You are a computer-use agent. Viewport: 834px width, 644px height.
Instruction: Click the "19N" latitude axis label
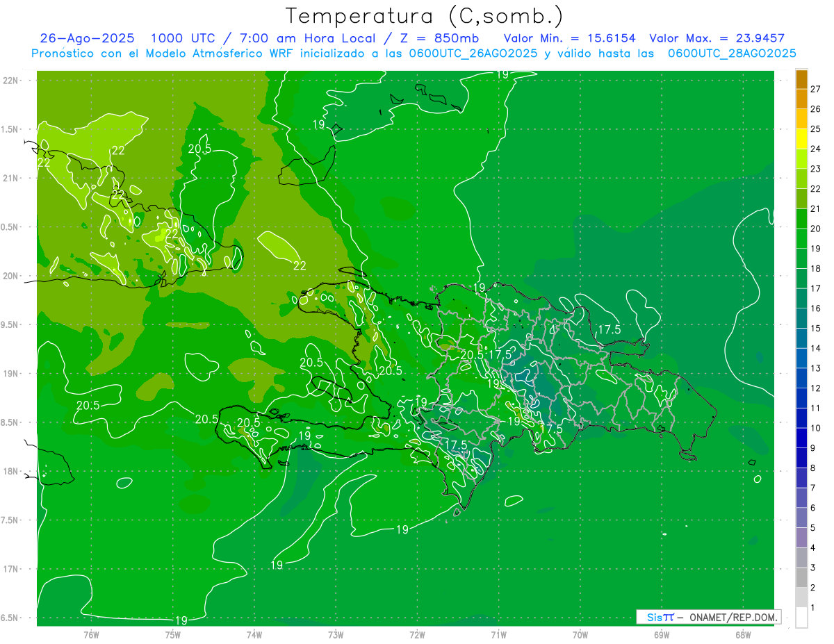click(10, 373)
